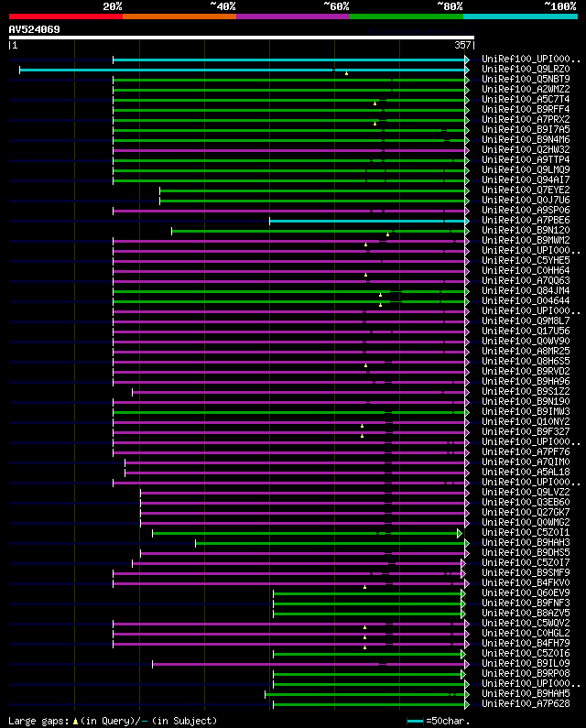Click the cyan alignment bar for UniRef100_A7PBE6
This screenshot has width=586, height=728.
[367, 221]
